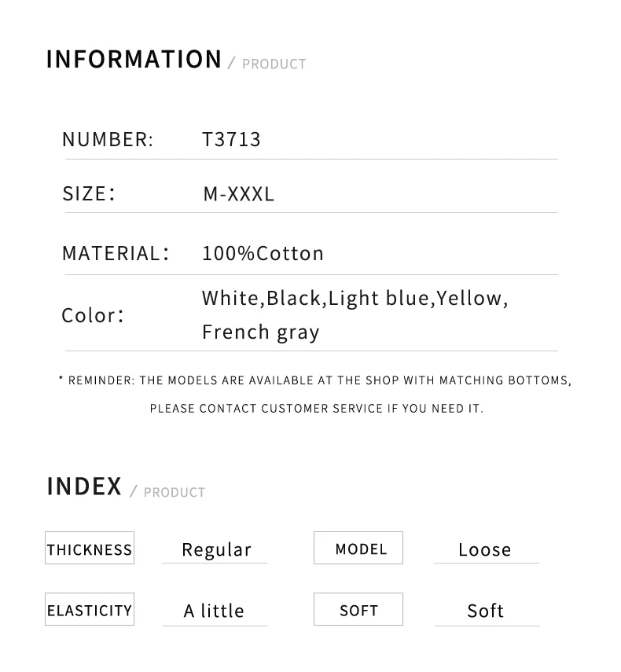Viewport: 621px width, 672px height.
Task: Click the INFORMATION heading
Action: (x=134, y=59)
